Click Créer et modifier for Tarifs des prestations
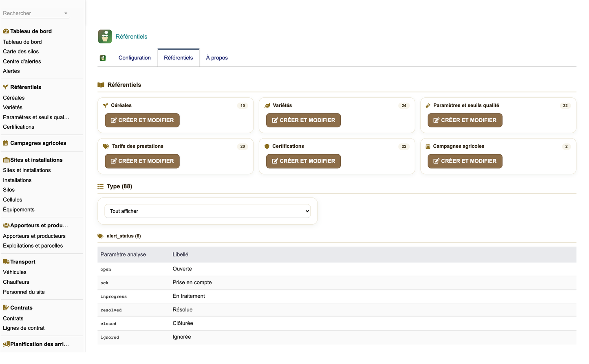 [x=142, y=161]
